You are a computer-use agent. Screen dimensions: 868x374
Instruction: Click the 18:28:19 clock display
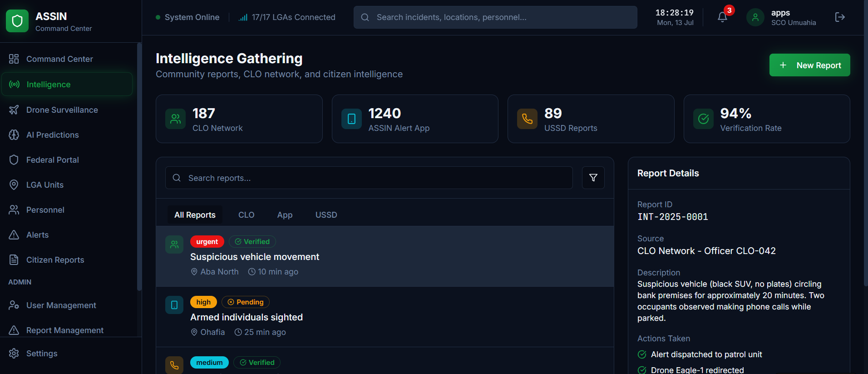pos(675,13)
